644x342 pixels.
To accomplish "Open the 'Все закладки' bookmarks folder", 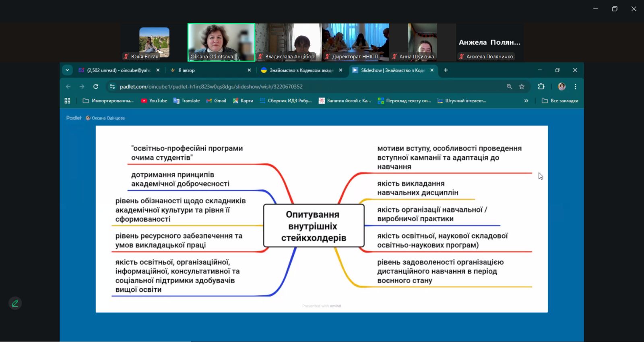I will coord(560,101).
